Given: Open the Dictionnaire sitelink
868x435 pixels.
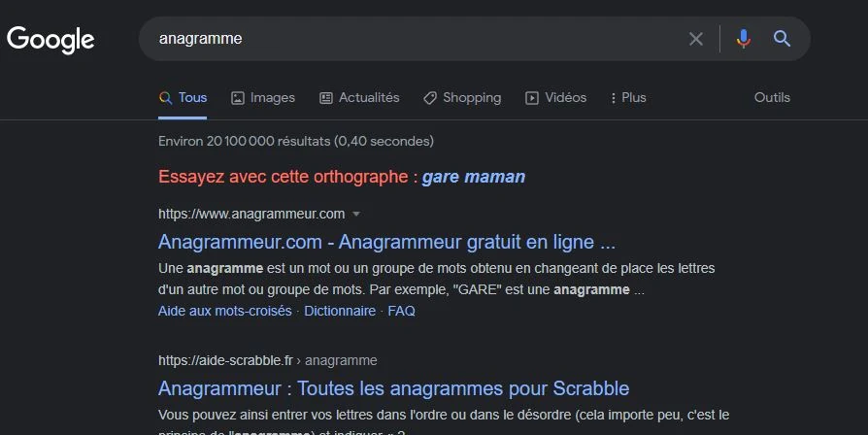Looking at the screenshot, I should 340,311.
